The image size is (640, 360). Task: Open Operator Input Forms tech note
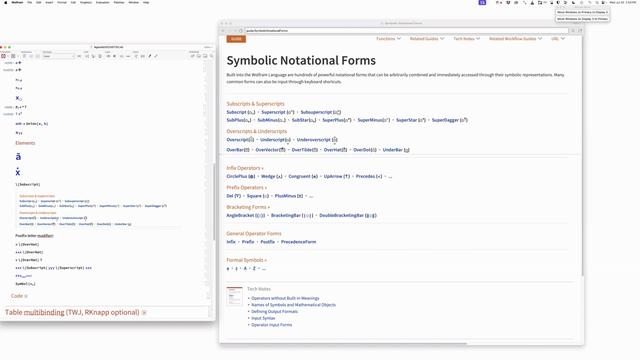pos(271,325)
